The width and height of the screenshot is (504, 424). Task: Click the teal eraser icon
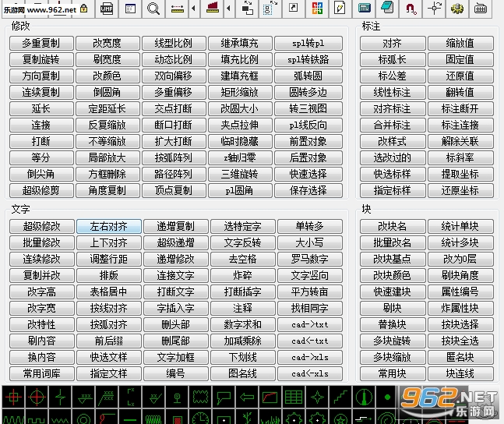pyautogui.click(x=387, y=9)
